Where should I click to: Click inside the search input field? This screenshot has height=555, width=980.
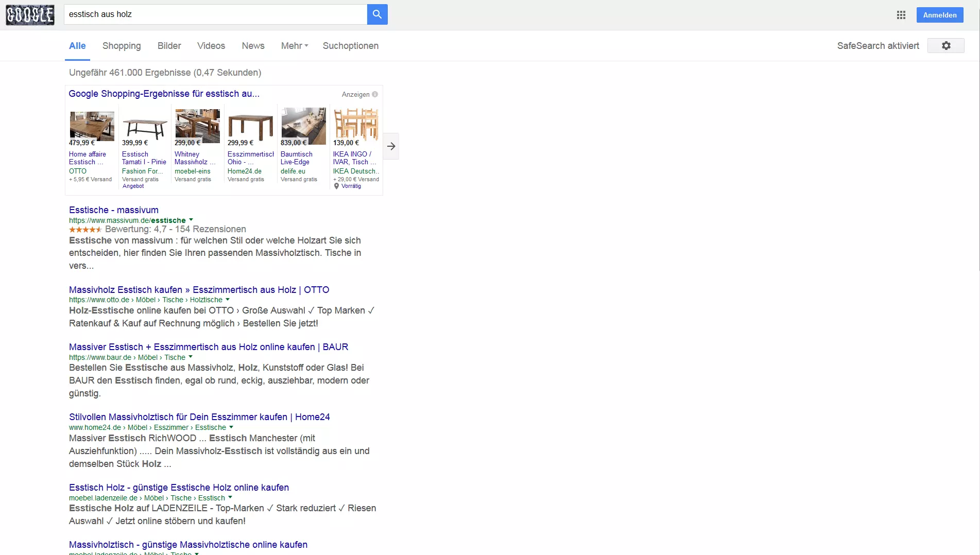(x=215, y=14)
